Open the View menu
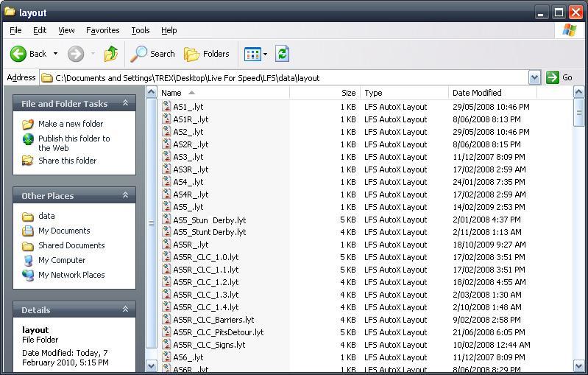The width and height of the screenshot is (588, 375). [x=66, y=30]
